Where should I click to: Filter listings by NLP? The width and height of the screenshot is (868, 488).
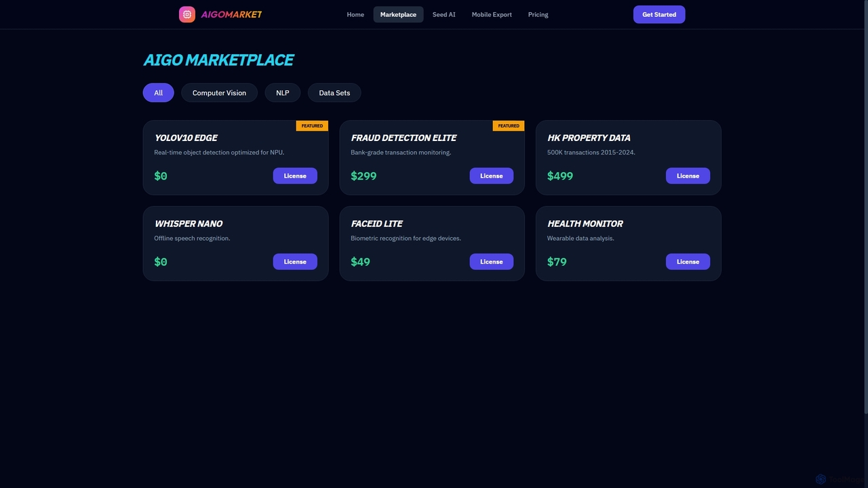coord(283,93)
